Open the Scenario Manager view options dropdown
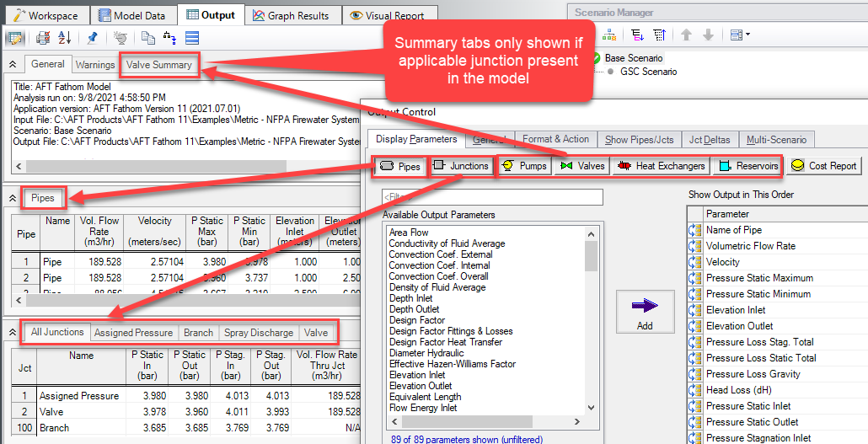 click(x=740, y=35)
